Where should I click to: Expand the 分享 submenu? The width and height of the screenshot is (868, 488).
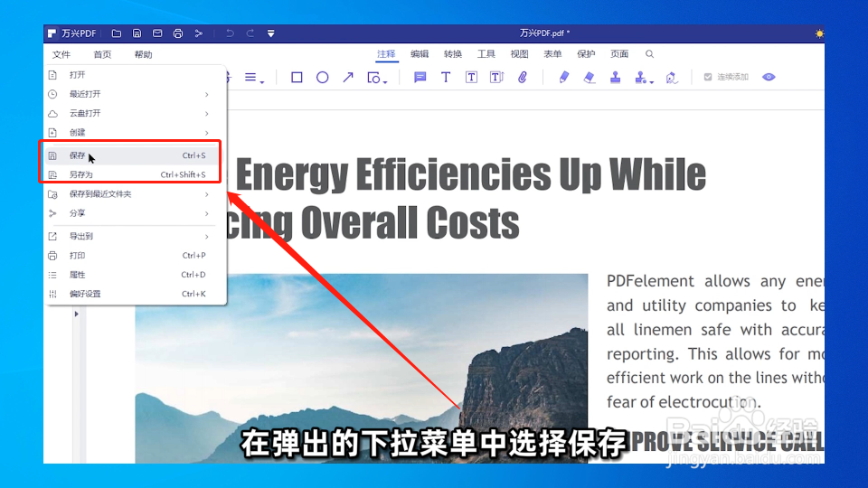[x=135, y=213]
